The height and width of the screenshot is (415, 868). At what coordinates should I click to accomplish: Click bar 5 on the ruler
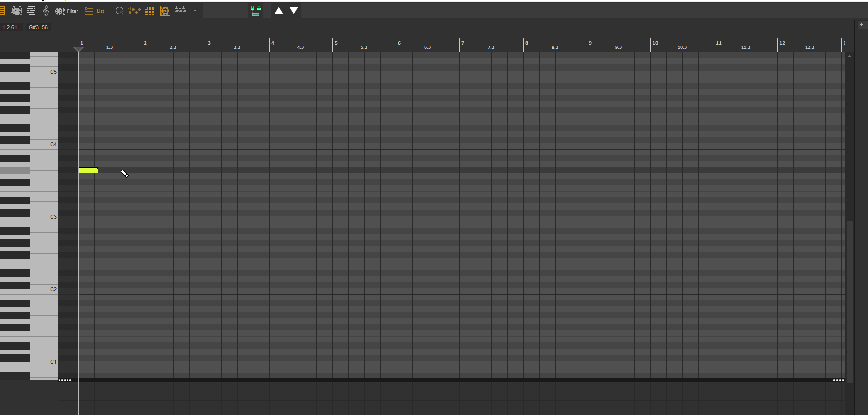coord(336,43)
